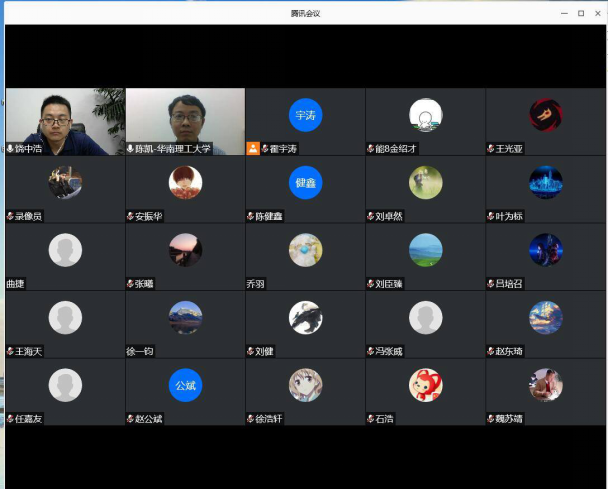The height and width of the screenshot is (490, 608).
Task: Minimize the 腾讯会议 meeting window
Action: 565,13
